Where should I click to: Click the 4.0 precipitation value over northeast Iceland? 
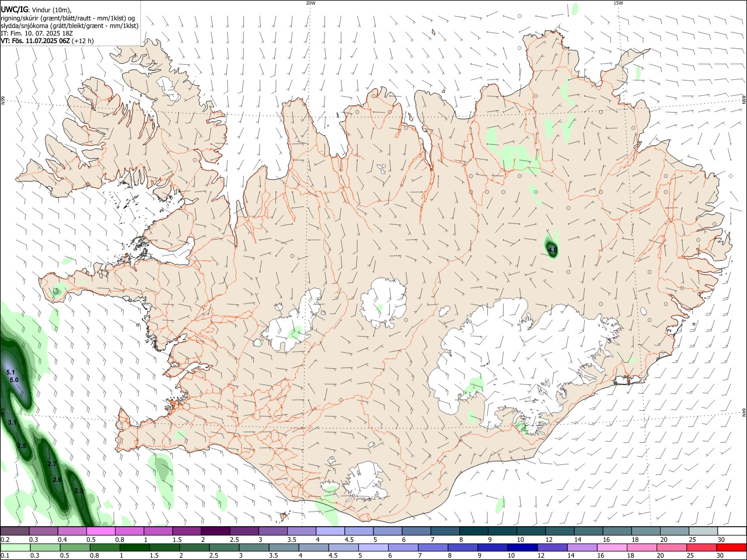pos(553,250)
